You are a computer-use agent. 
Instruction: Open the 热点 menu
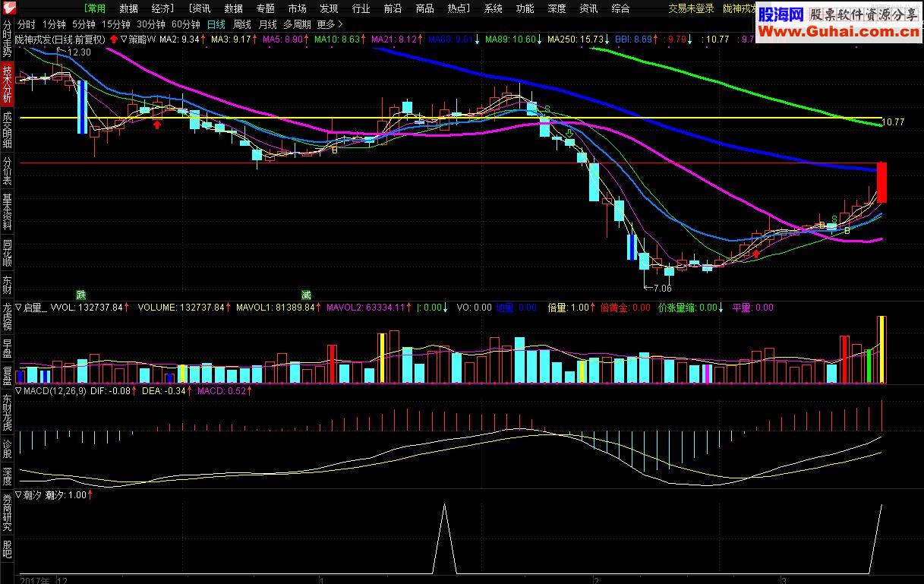tap(459, 9)
